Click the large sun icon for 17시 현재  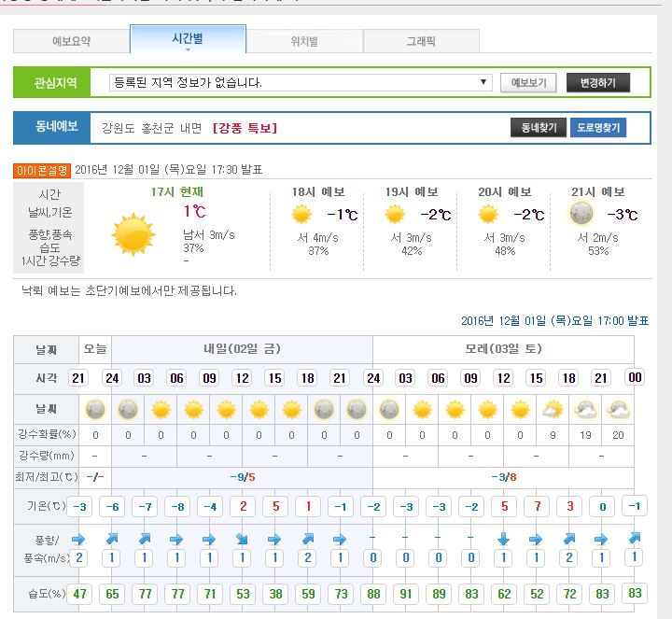[x=133, y=234]
